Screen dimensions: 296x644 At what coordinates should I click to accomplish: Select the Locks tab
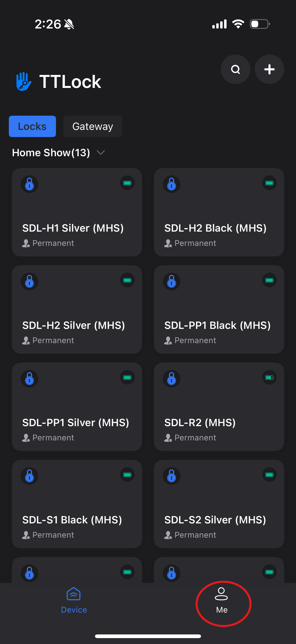[x=32, y=126]
